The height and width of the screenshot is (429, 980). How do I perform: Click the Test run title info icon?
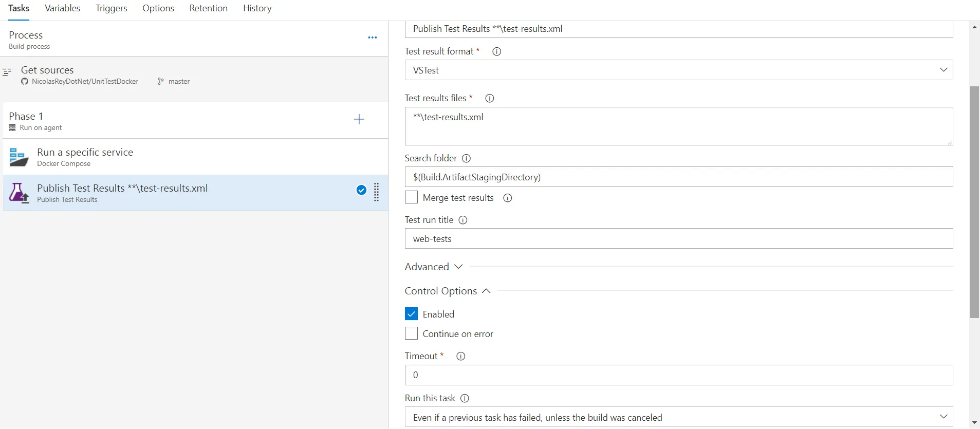point(463,220)
